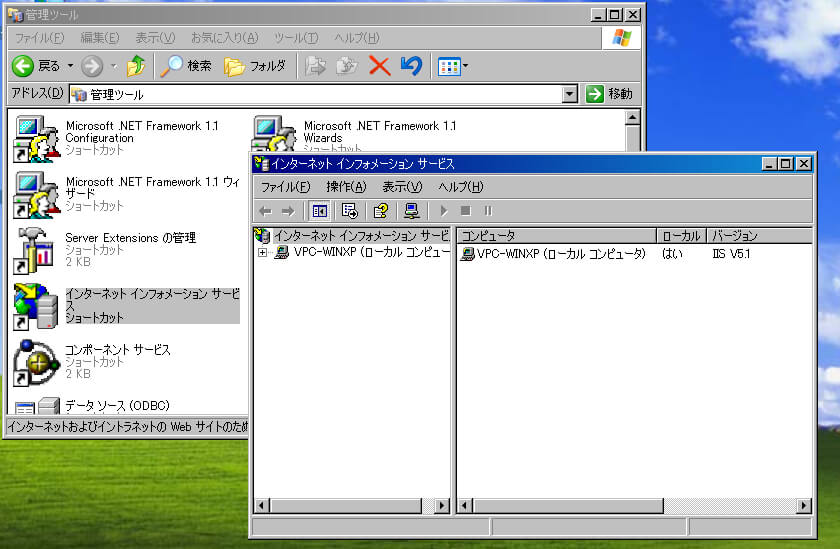Click the connect to computer icon

tap(411, 211)
